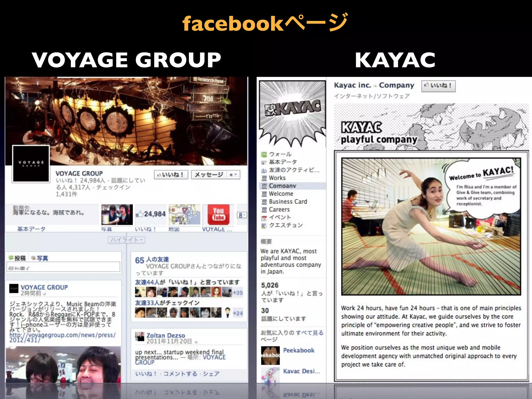Screen dimensions: 532x399
Task: Click the KAYAC comic-style profile picture
Action: tap(292, 114)
